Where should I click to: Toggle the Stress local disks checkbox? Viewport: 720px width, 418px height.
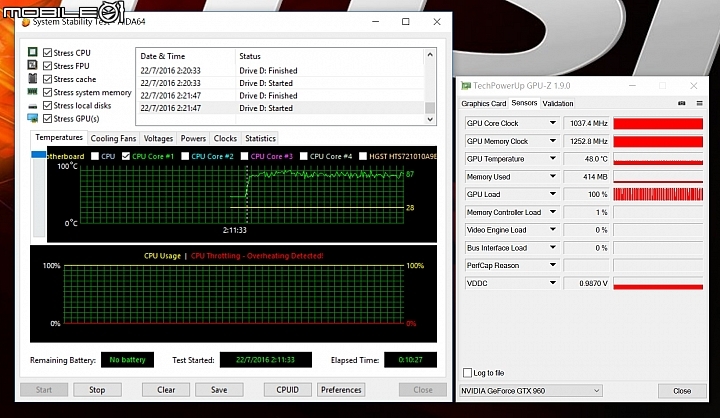click(47, 105)
